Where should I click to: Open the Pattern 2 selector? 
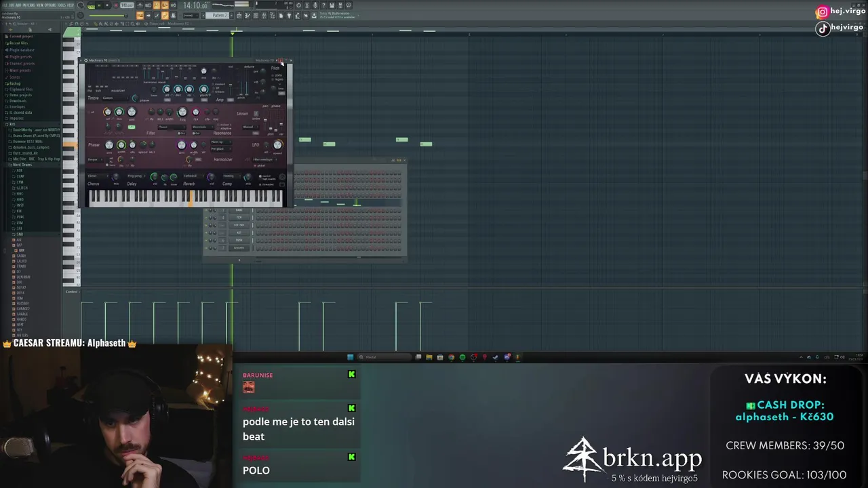218,15
